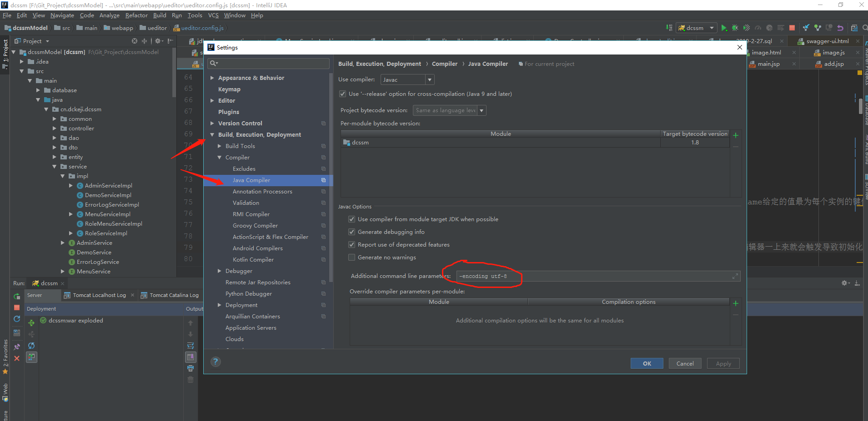Click the purple Revert arrow icon
Image resolution: width=868 pixels, height=421 pixels.
840,28
